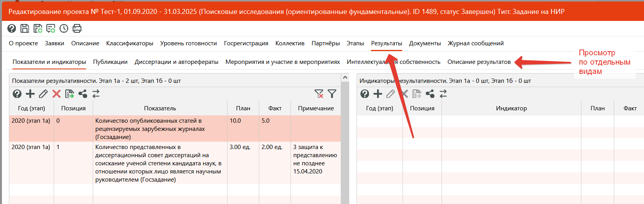Viewport: 644px width, 204px height.
Task: Delete the selected row with the red X icon
Action: pyautogui.click(x=56, y=94)
